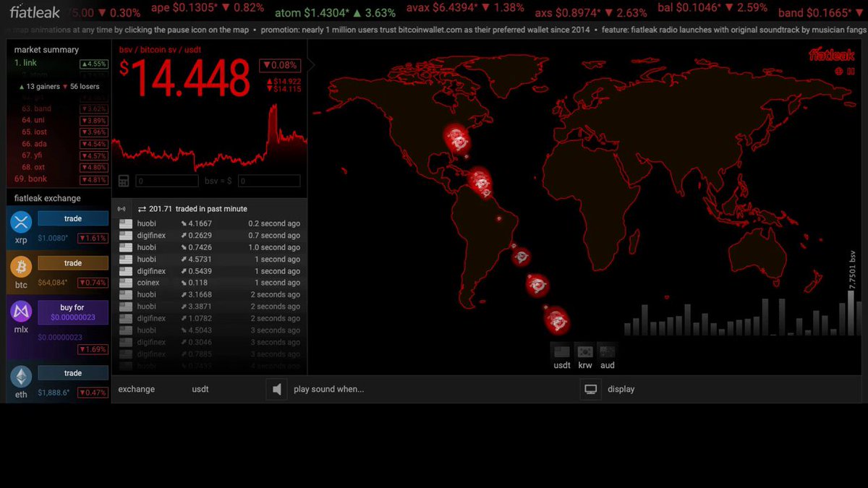Click the ▼0.08% change badge
This screenshot has height=488, width=868.
(x=280, y=65)
